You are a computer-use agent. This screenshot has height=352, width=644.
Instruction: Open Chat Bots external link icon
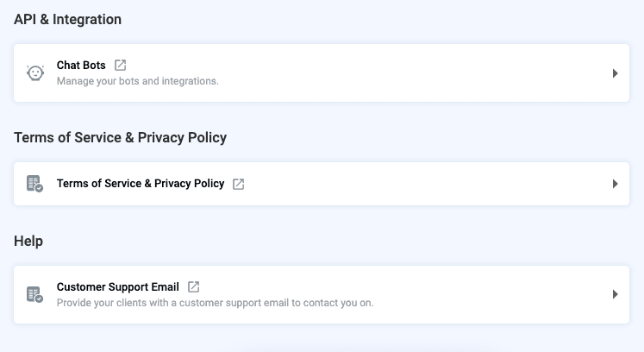pos(121,65)
